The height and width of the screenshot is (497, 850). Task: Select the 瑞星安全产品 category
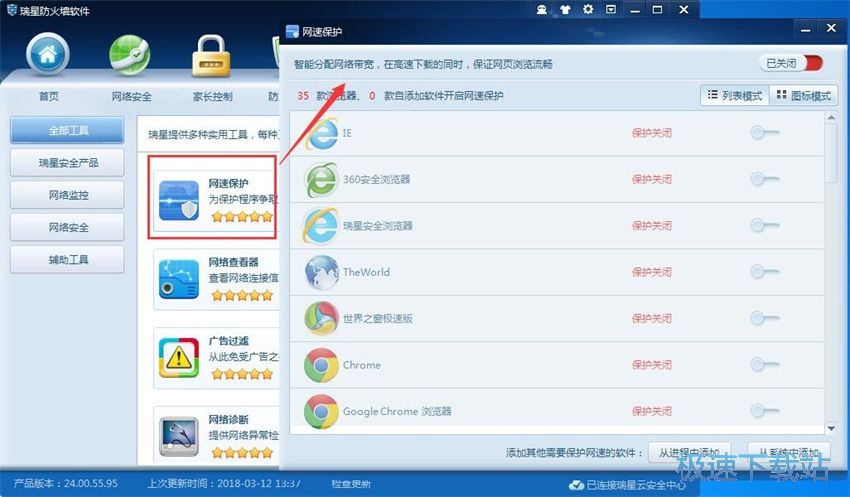(67, 163)
